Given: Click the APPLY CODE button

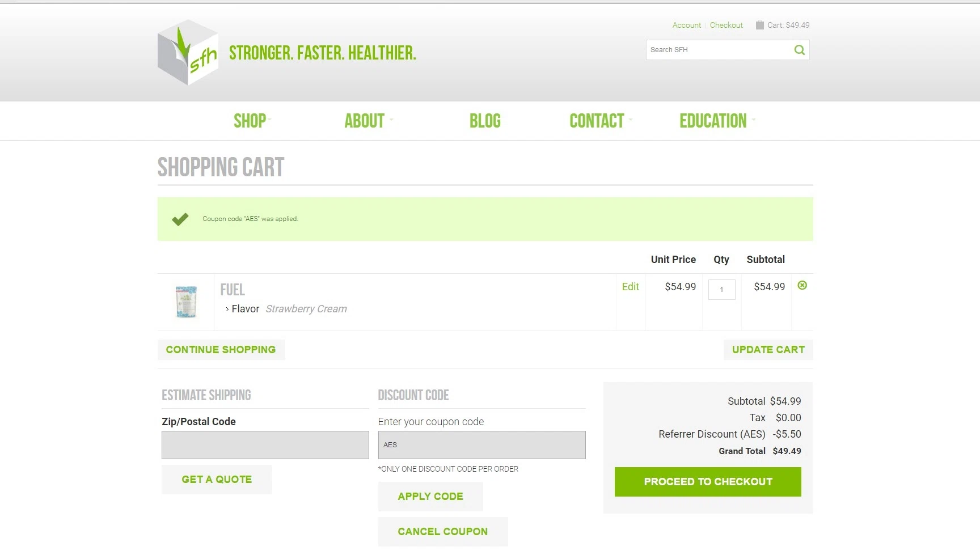Looking at the screenshot, I should tap(430, 497).
